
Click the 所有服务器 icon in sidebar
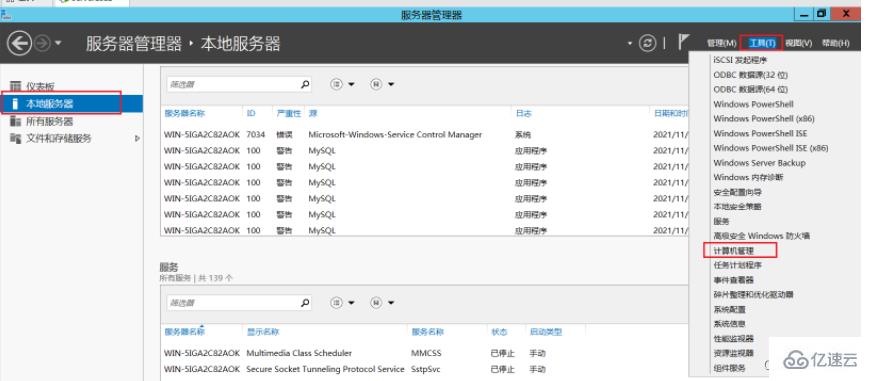click(16, 121)
